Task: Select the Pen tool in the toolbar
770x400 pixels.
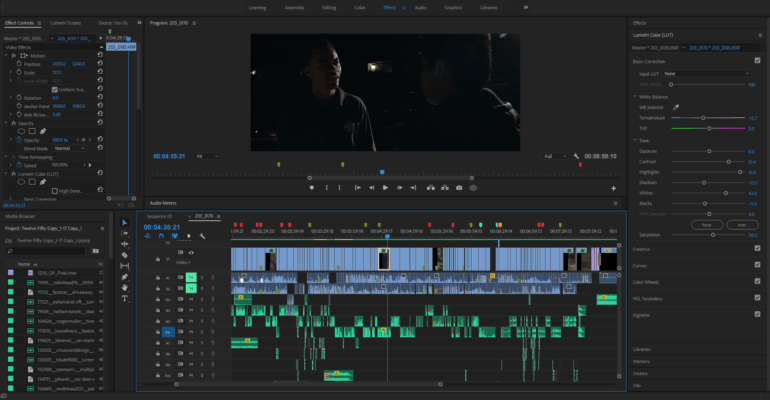Action: point(125,277)
